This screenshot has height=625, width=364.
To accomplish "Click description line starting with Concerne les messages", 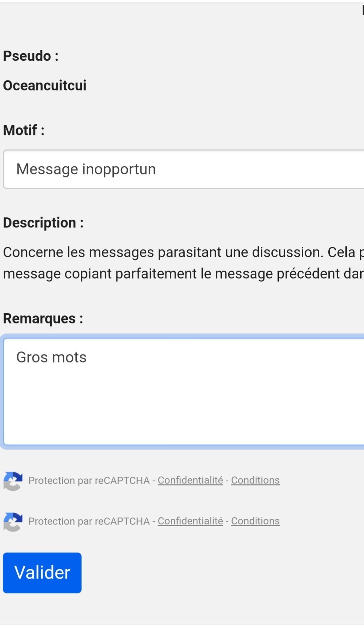I will click(183, 253).
